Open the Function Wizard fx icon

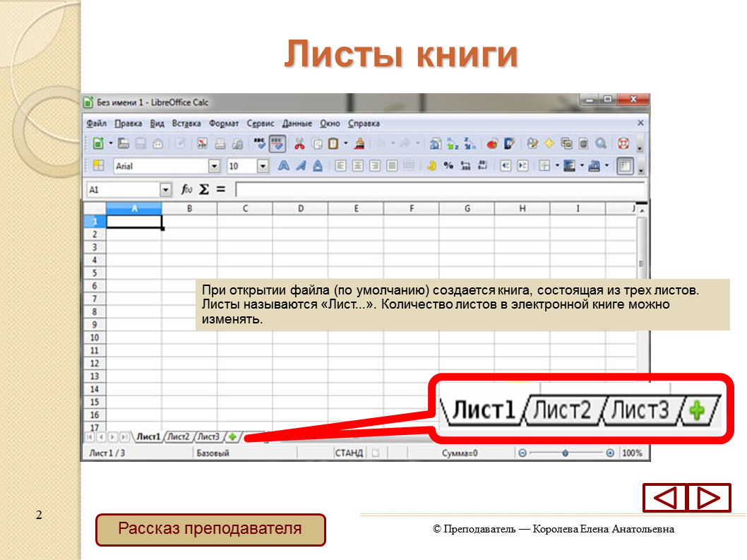tap(186, 190)
